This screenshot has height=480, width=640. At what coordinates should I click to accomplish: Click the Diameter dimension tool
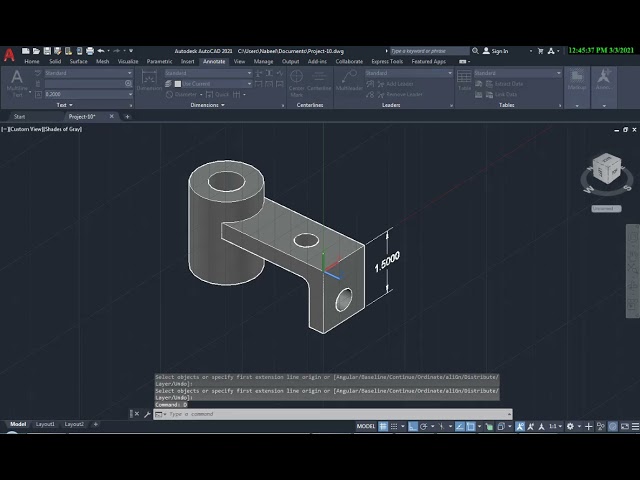click(181, 94)
